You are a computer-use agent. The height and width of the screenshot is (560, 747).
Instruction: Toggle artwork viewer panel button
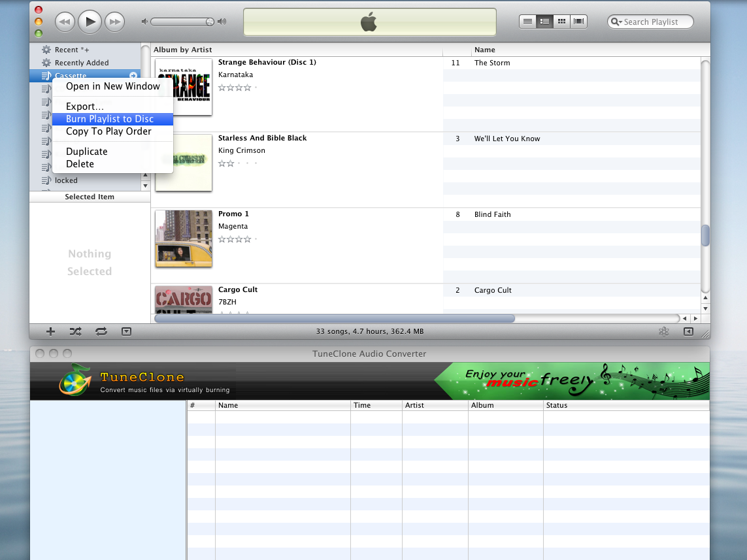pos(126,331)
